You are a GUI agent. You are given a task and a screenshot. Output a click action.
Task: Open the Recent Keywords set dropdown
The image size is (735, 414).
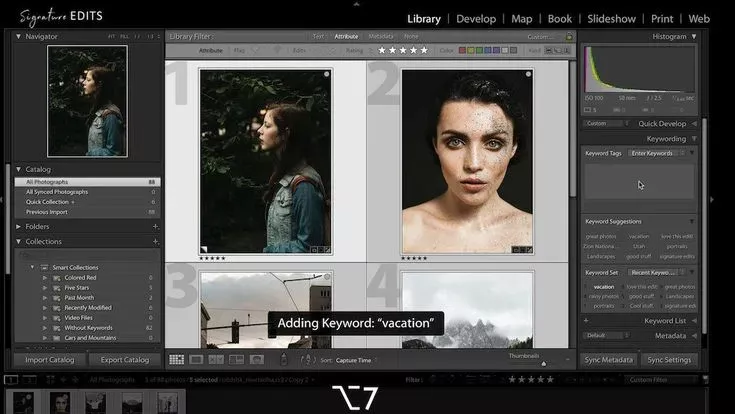click(x=657, y=272)
